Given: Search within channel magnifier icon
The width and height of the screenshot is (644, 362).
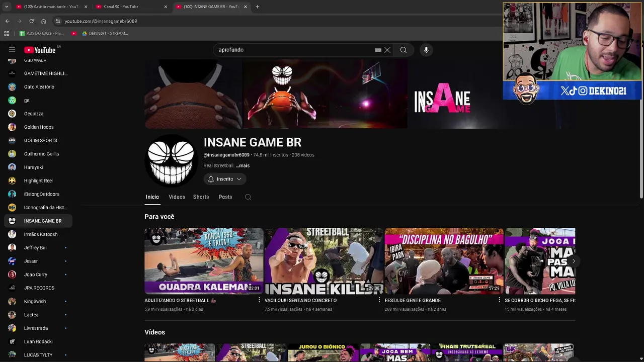Looking at the screenshot, I should click(x=248, y=197).
